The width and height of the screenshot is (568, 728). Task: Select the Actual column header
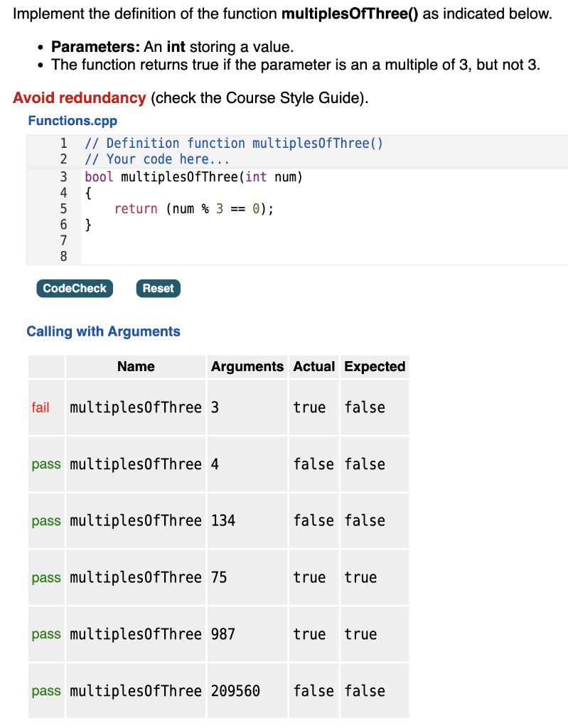(x=314, y=366)
